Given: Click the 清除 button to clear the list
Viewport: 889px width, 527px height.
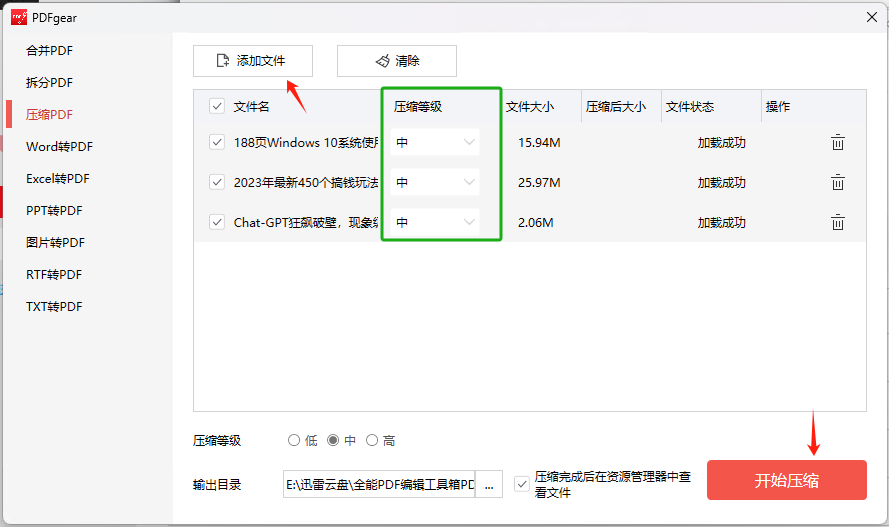Looking at the screenshot, I should [x=397, y=61].
